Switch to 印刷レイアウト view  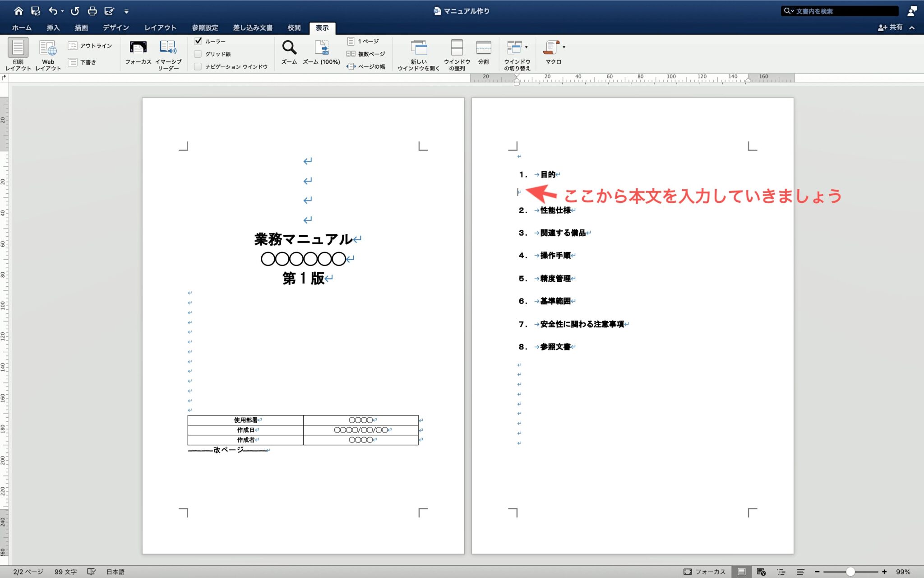tap(18, 52)
